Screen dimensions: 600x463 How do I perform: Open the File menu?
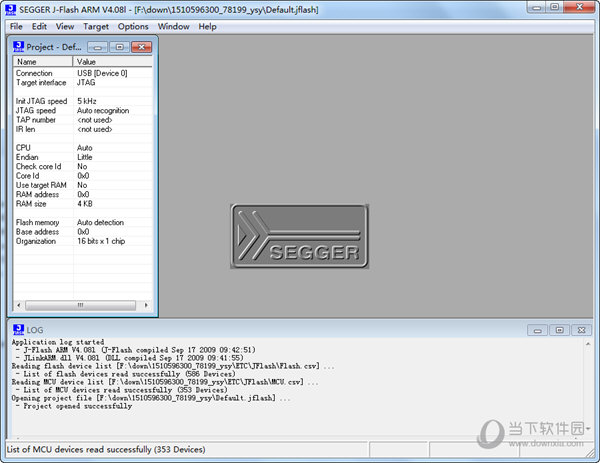16,26
